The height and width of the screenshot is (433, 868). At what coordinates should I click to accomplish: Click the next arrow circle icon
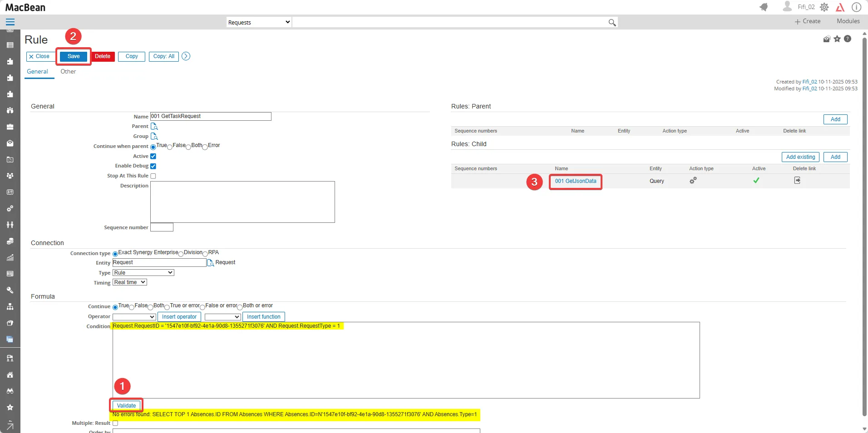(x=186, y=56)
